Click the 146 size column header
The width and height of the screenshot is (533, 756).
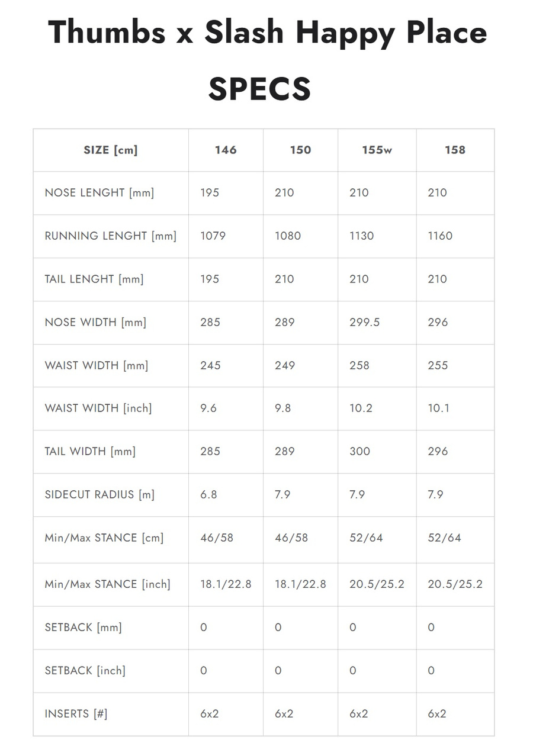click(226, 150)
